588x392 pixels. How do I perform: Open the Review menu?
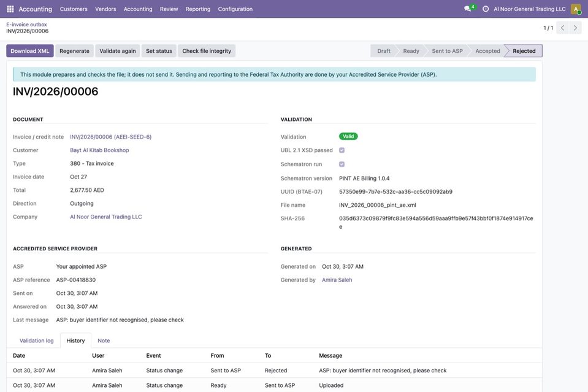coord(169,9)
